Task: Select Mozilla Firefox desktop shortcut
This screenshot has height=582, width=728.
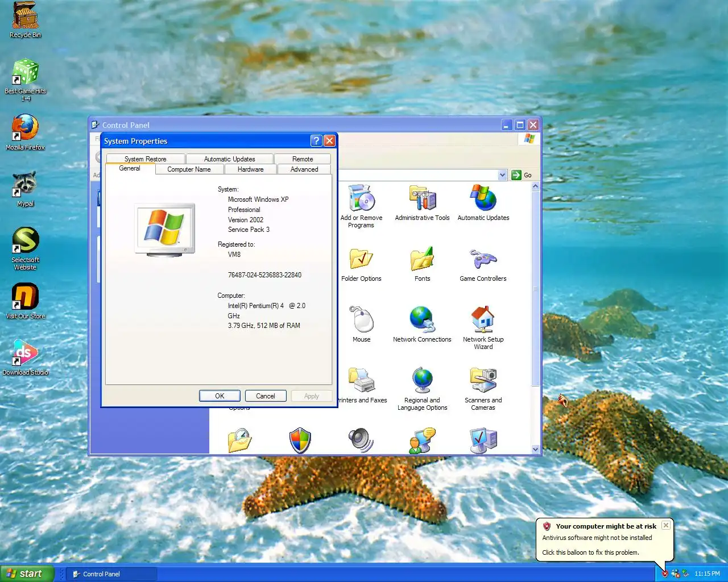Action: [26, 132]
